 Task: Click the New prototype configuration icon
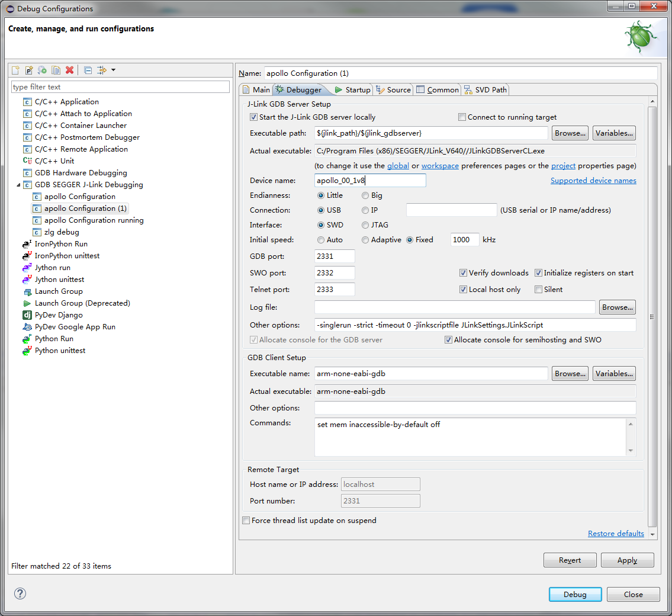point(29,70)
